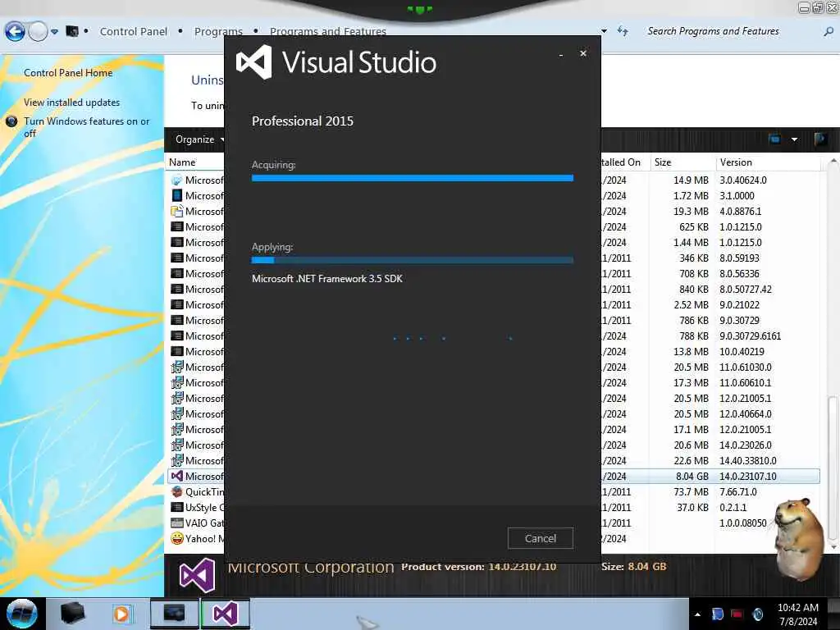This screenshot has height=630, width=840.
Task: Click the Acquiring progress bar
Action: coord(412,178)
